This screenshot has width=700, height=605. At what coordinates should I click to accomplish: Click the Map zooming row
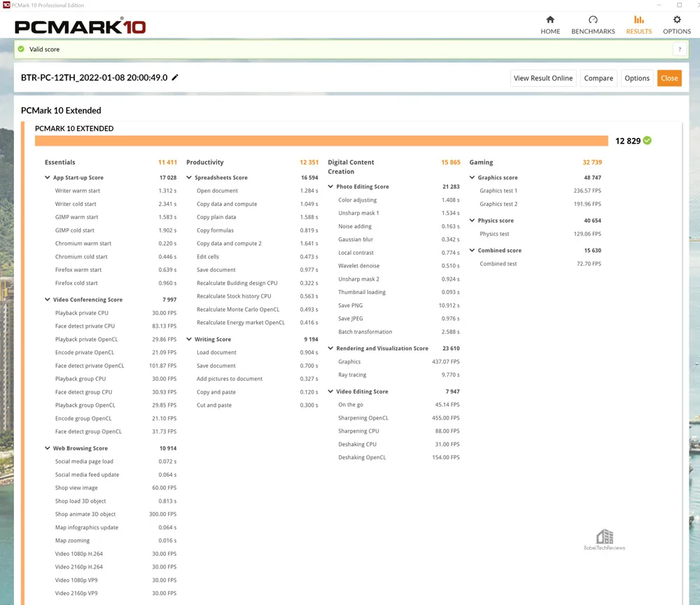tap(115, 541)
